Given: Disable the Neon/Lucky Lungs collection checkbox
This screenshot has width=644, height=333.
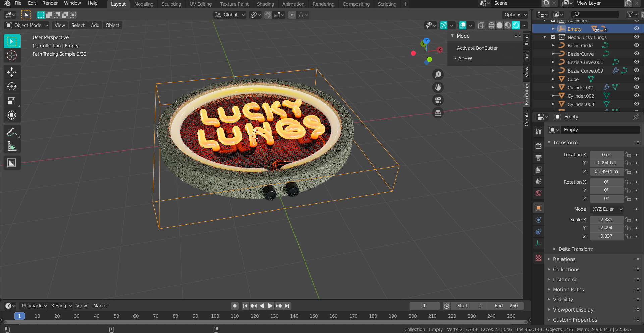Looking at the screenshot, I should [553, 37].
